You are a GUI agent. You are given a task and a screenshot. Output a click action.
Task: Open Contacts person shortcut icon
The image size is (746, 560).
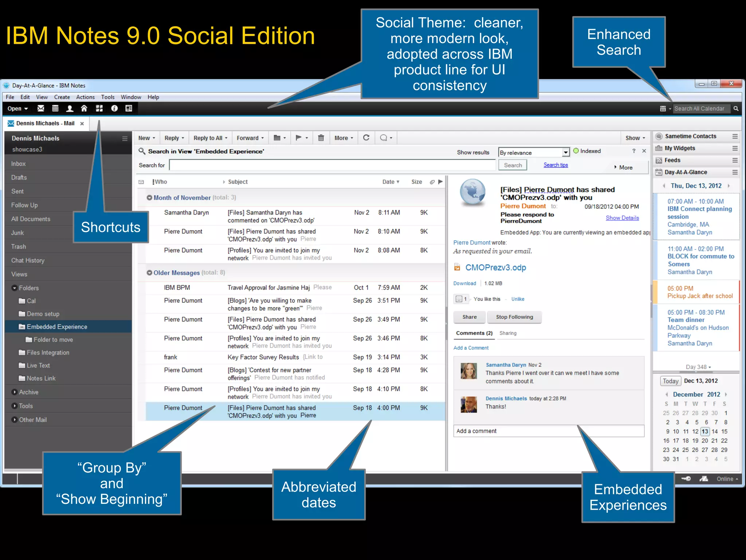(70, 108)
